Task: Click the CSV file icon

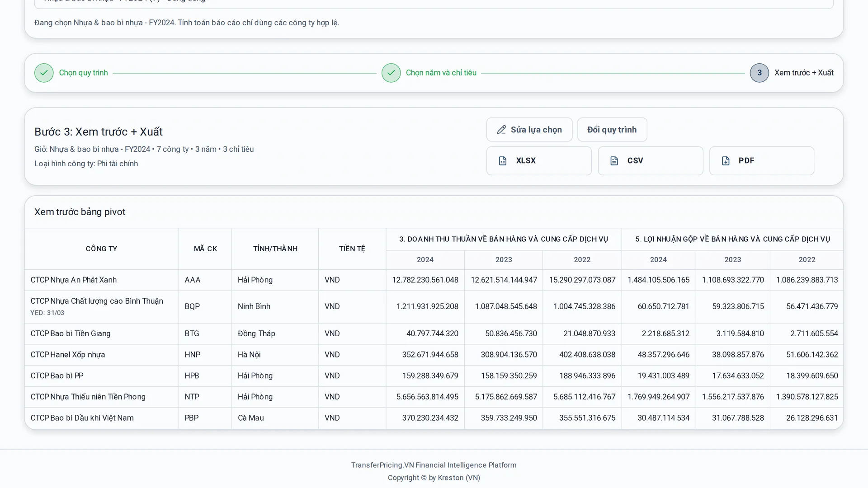Action: (x=614, y=161)
